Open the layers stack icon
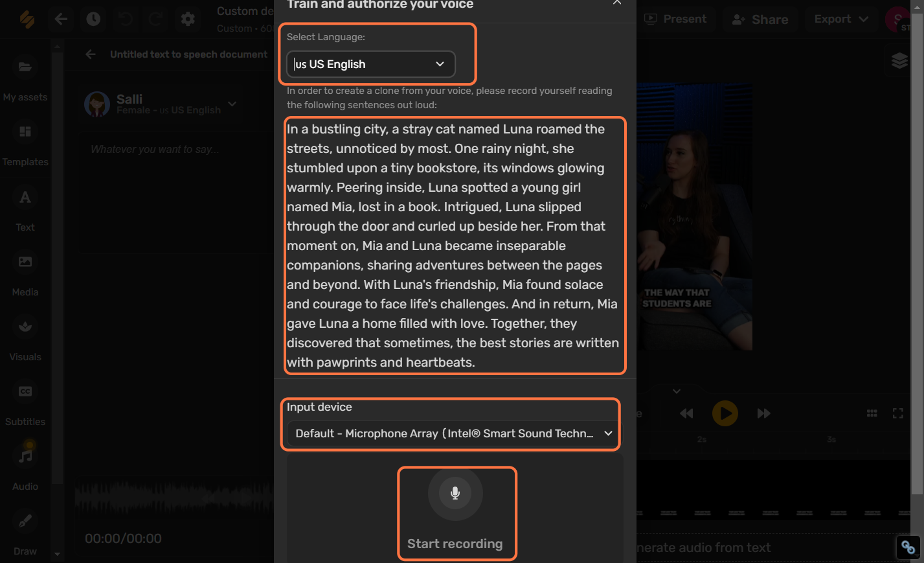The image size is (924, 563). (x=899, y=61)
